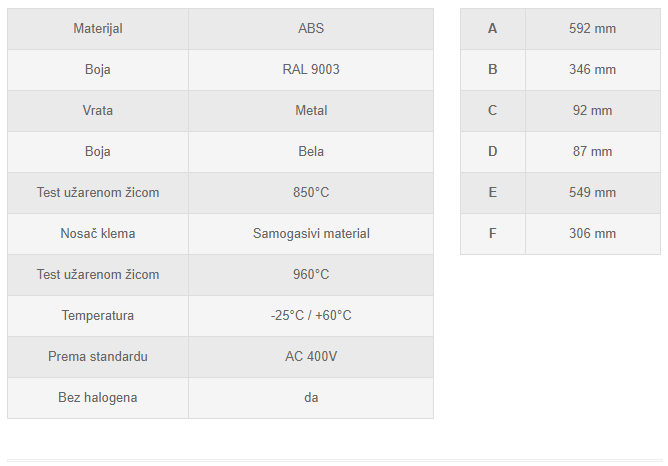Click the Metal value cell
This screenshot has height=466, width=668.
[311, 111]
